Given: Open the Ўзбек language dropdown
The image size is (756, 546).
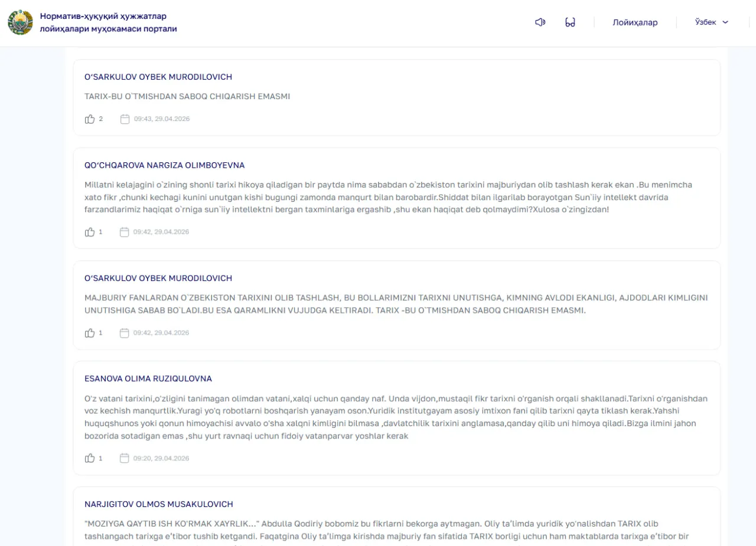Looking at the screenshot, I should click(706, 22).
